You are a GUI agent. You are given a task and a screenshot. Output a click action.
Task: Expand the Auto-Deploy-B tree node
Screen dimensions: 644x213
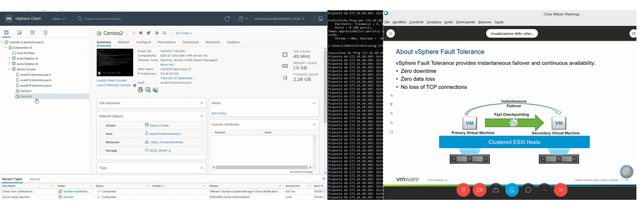pyautogui.click(x=9, y=64)
